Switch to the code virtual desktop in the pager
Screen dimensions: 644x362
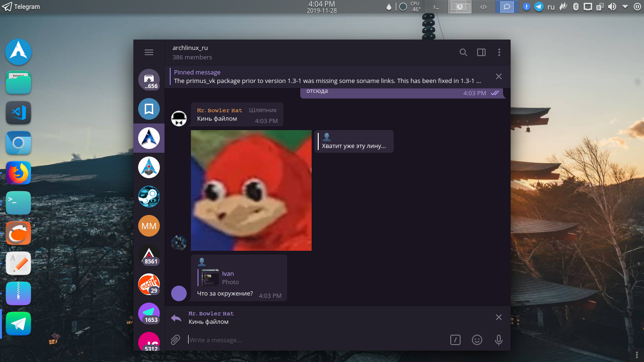pos(483,7)
